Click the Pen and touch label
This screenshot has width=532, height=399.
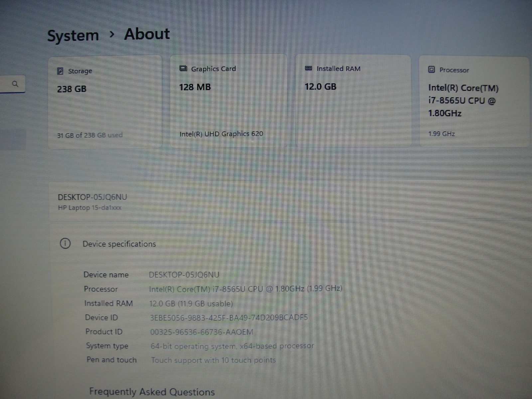(x=112, y=360)
